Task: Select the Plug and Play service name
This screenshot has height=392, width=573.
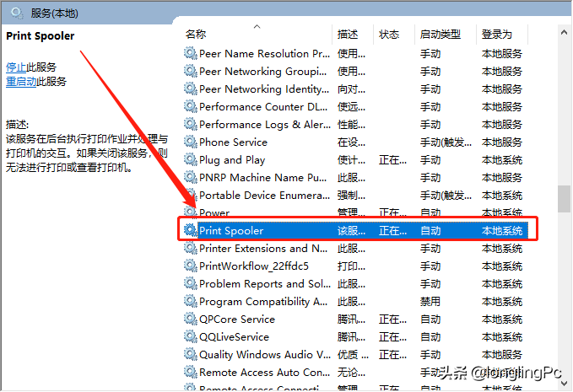Action: coord(232,160)
